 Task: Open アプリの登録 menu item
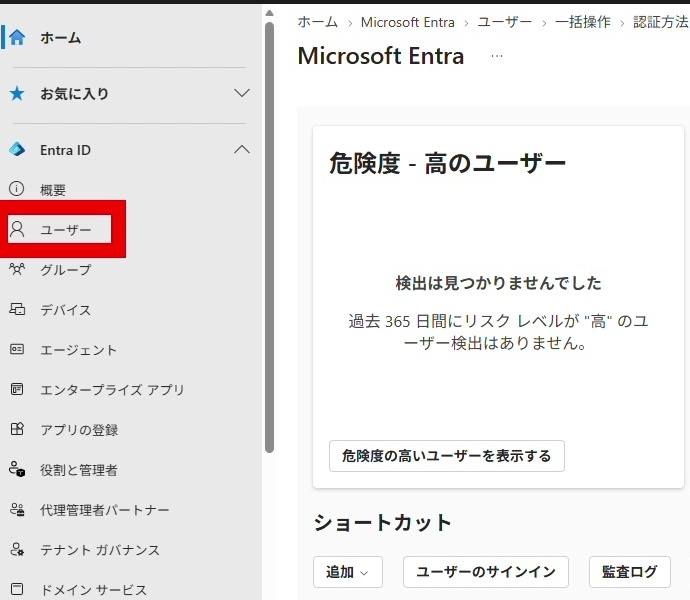point(79,430)
